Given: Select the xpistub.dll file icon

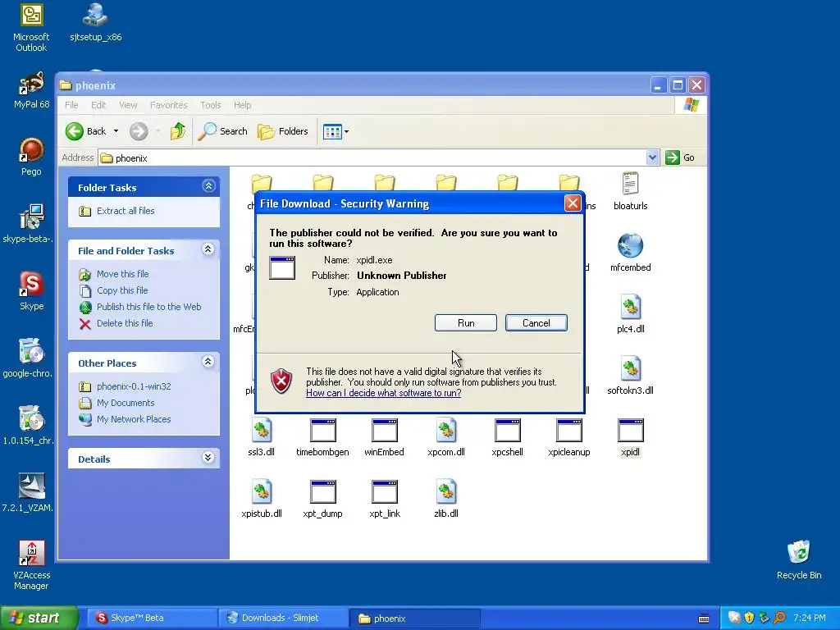Looking at the screenshot, I should pos(262,499).
